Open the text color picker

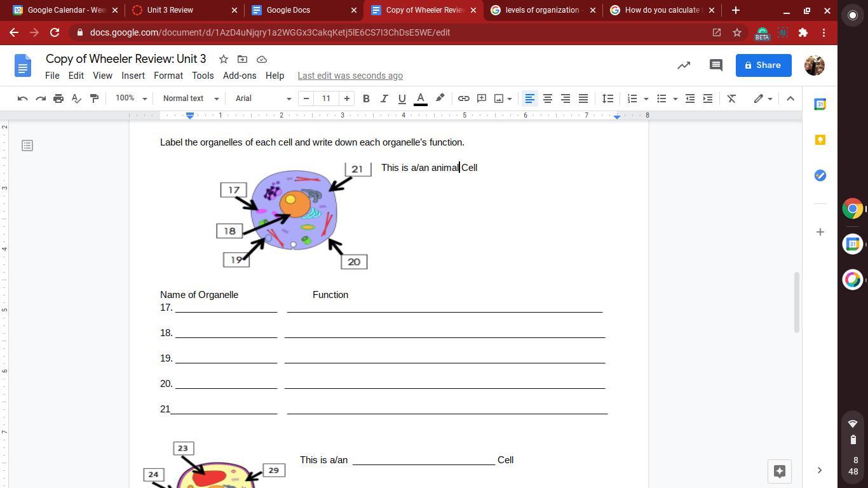(x=420, y=98)
